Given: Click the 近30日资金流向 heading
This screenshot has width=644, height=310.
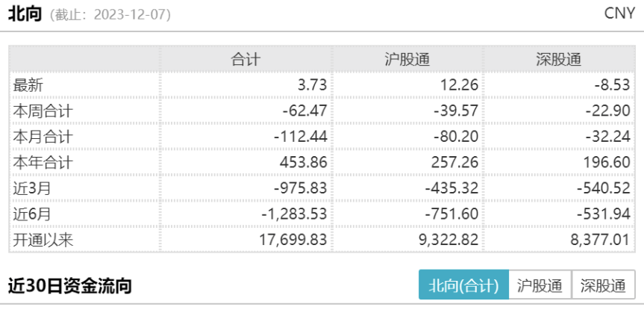Looking at the screenshot, I should point(70,286).
